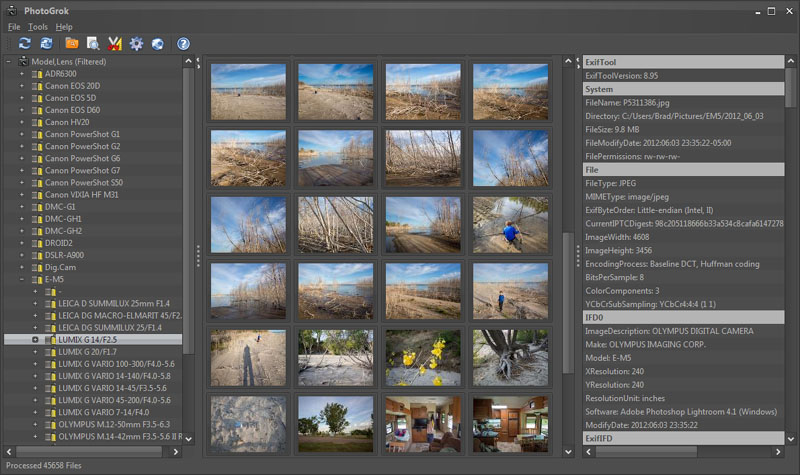Open the Help menu

pyautogui.click(x=64, y=27)
